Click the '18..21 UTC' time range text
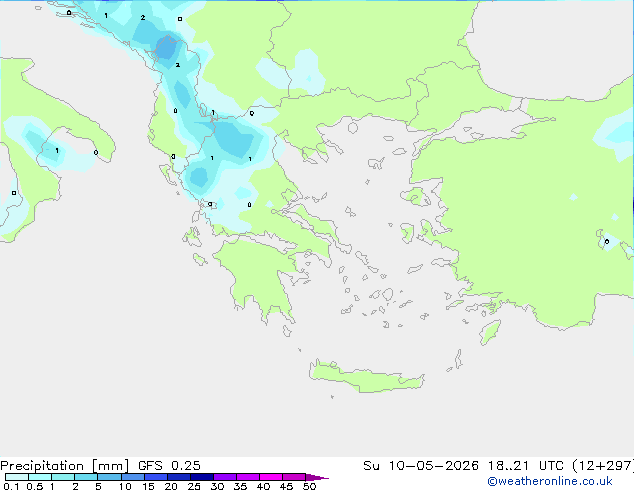634x490 pixels. [525, 466]
